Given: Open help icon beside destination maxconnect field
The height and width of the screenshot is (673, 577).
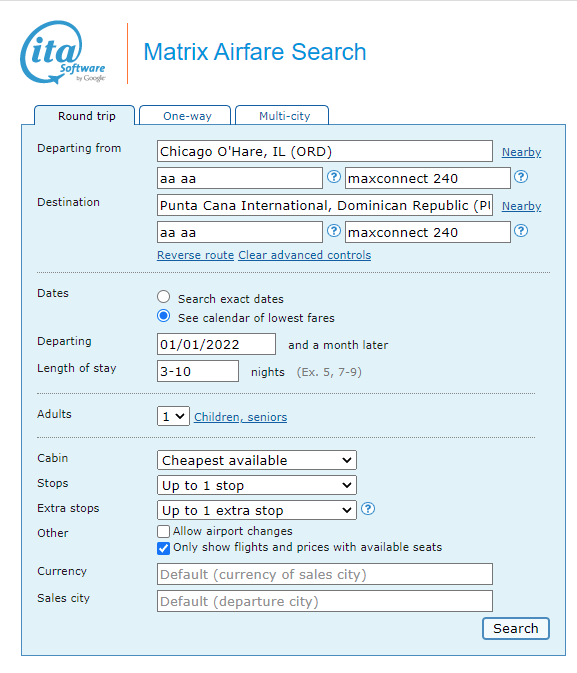Looking at the screenshot, I should 521,231.
